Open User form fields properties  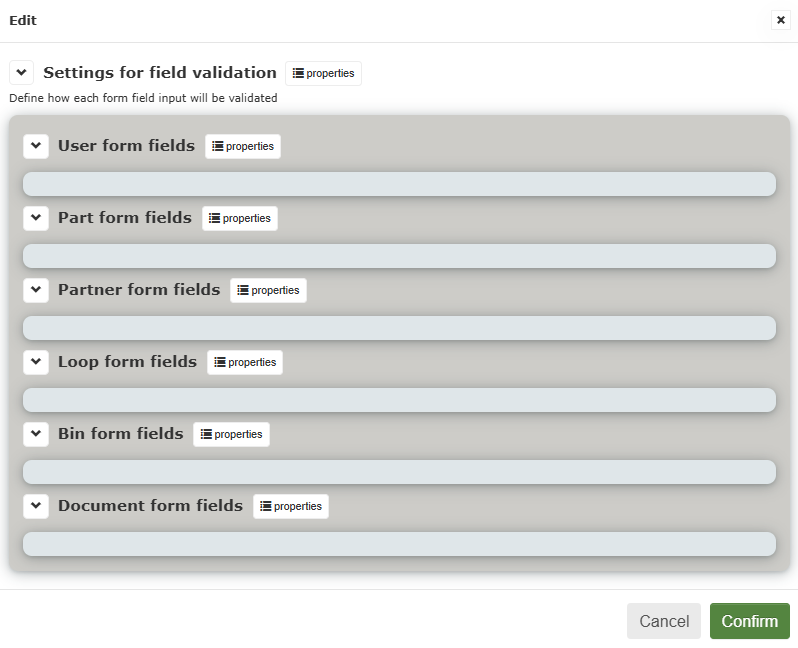point(243,147)
